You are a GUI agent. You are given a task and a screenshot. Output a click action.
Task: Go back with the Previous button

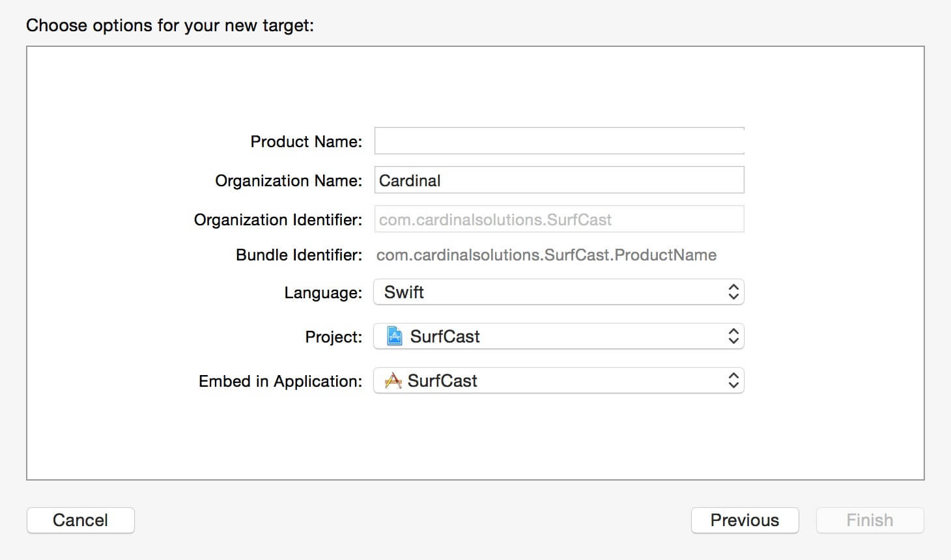click(x=745, y=520)
